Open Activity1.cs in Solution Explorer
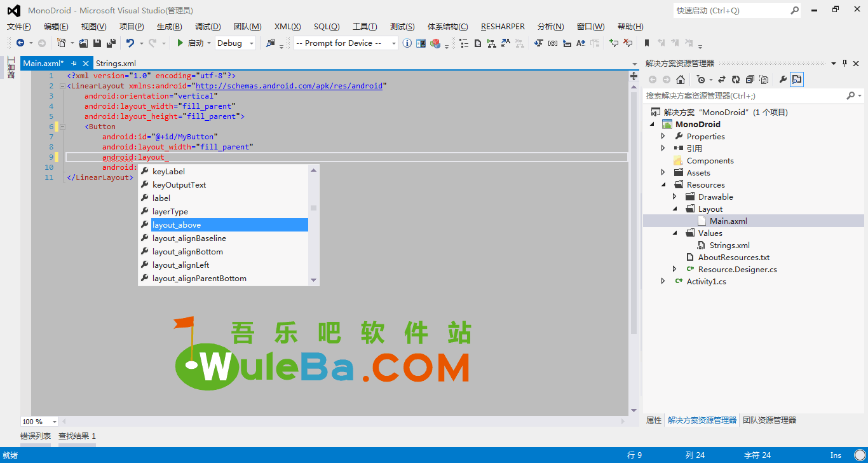 coord(706,281)
